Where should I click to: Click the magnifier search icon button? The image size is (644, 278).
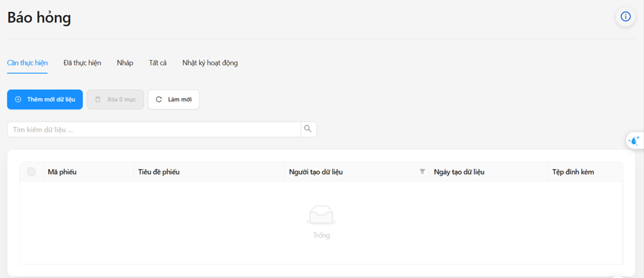(308, 129)
